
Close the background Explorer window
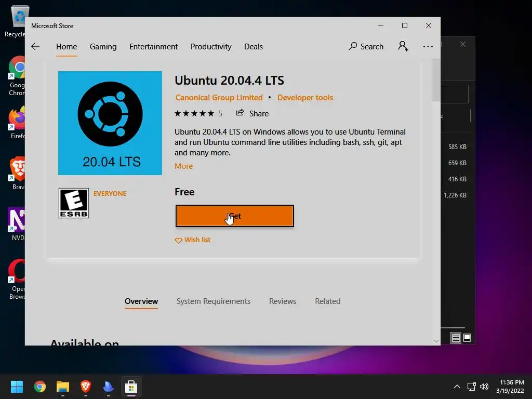point(463,45)
